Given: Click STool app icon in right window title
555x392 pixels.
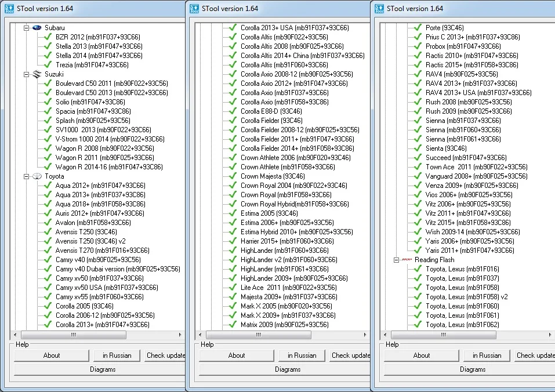Looking at the screenshot, I should pos(379,9).
